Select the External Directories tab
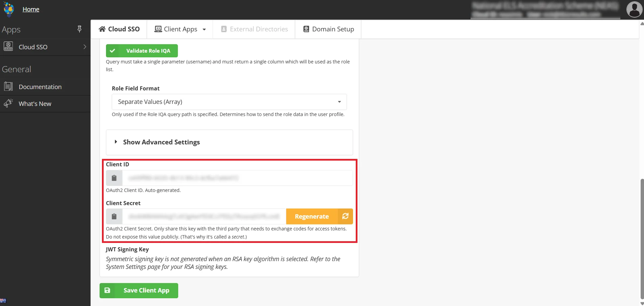The width and height of the screenshot is (644, 306). point(254,29)
